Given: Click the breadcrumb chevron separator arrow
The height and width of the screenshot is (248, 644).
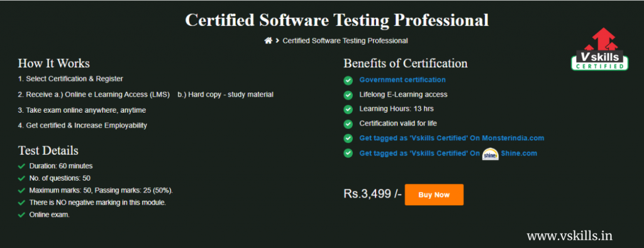Looking at the screenshot, I should 277,40.
